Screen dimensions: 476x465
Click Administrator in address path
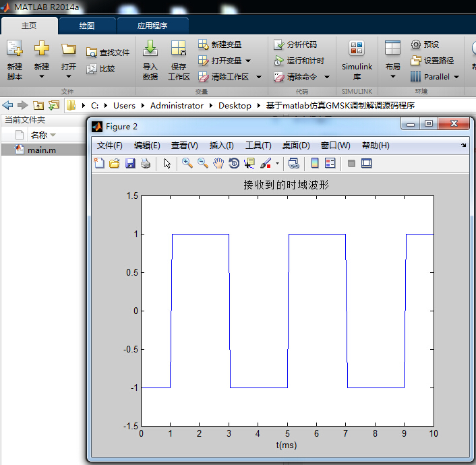point(177,105)
